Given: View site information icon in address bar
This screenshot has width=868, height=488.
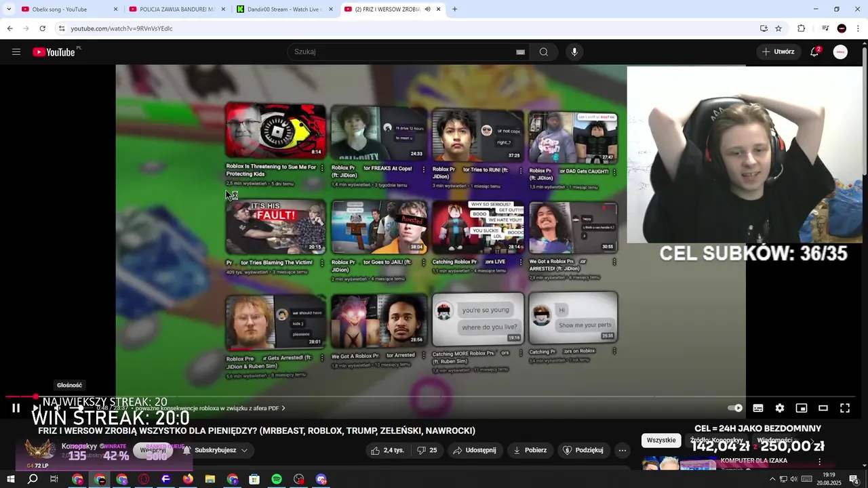Looking at the screenshot, I should (62, 28).
